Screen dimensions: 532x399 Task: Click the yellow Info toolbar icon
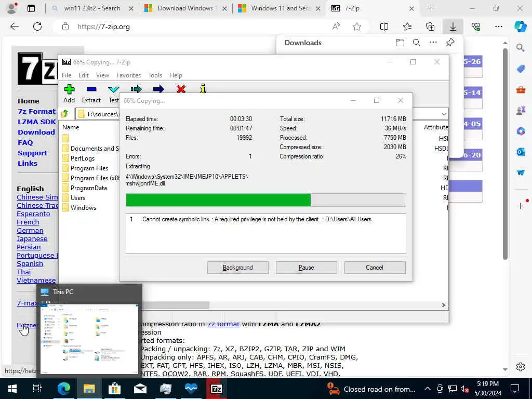(x=203, y=88)
